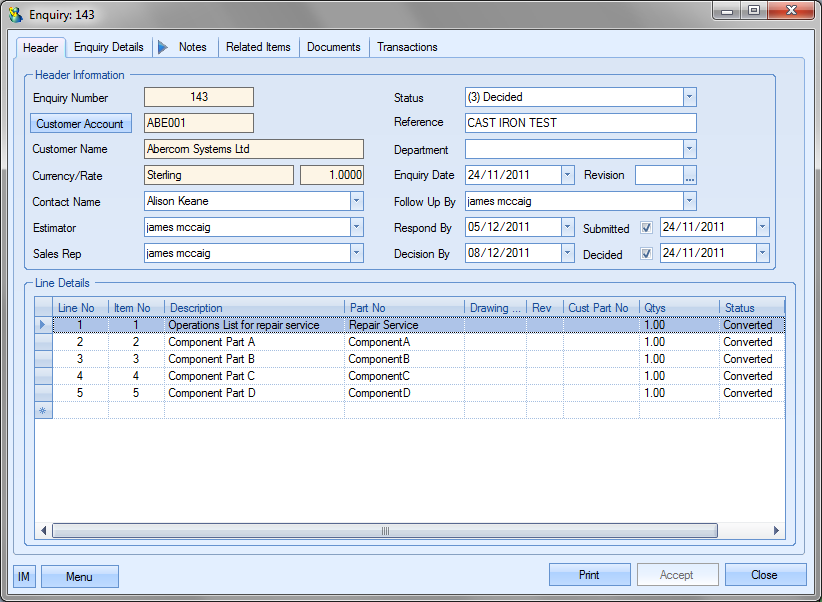Click the new row asterisk marker
This screenshot has height=602, width=822.
pyautogui.click(x=43, y=410)
